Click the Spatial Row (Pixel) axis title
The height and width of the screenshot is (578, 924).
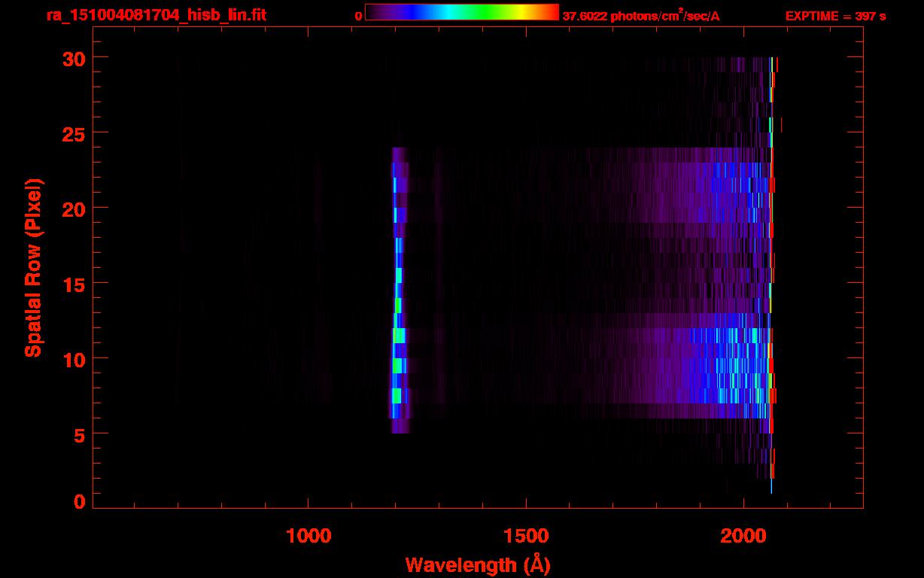click(x=33, y=268)
